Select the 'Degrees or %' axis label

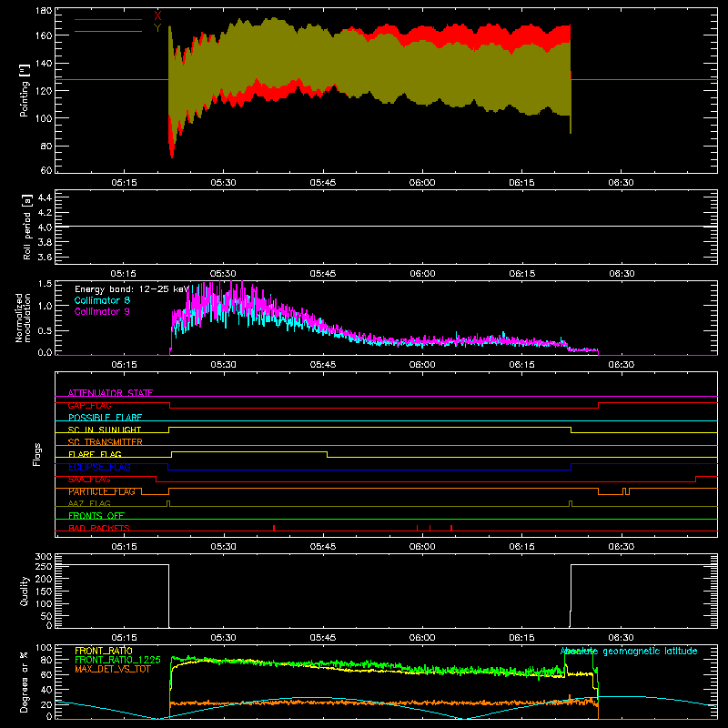25,682
